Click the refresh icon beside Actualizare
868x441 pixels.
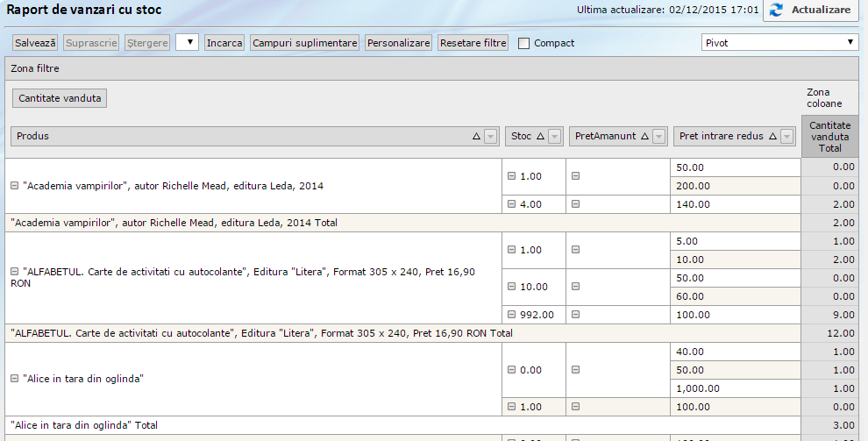coord(777,11)
